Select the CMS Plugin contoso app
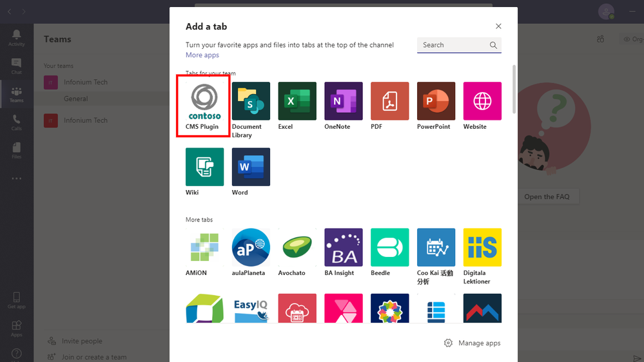Image resolution: width=644 pixels, height=362 pixels. [204, 106]
